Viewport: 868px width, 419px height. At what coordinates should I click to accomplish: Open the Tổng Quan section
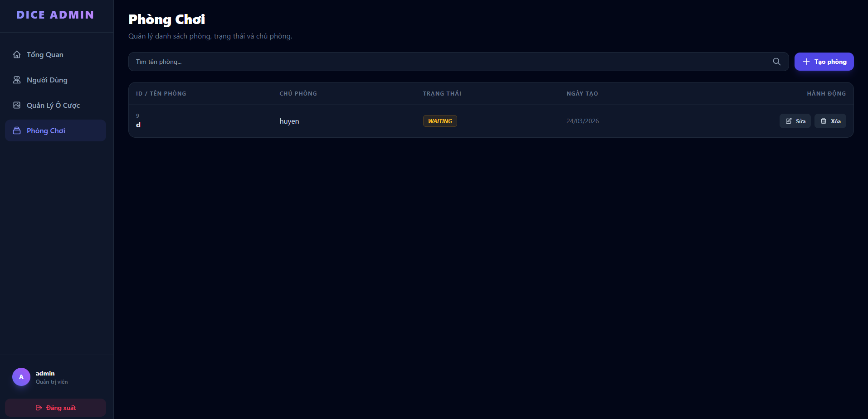45,54
